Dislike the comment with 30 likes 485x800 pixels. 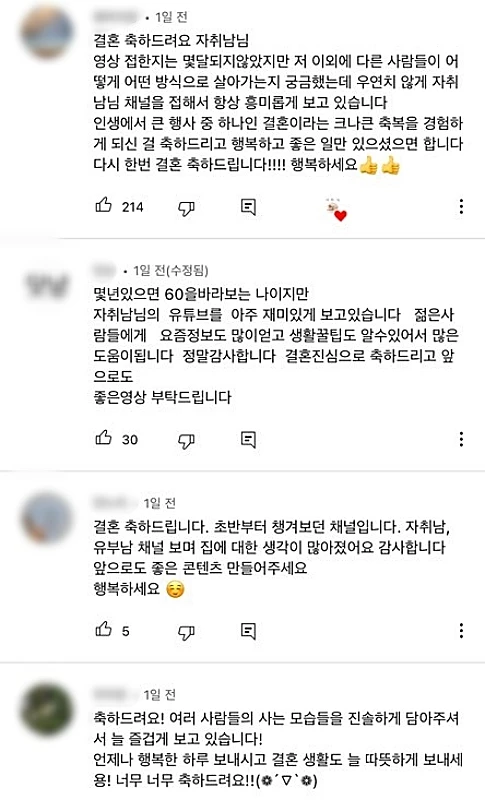[x=186, y=440]
